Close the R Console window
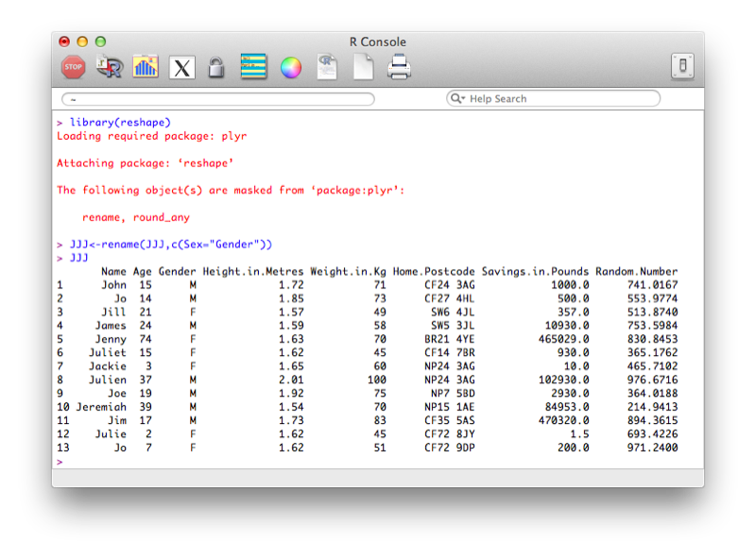The width and height of the screenshot is (756, 559). pos(64,42)
